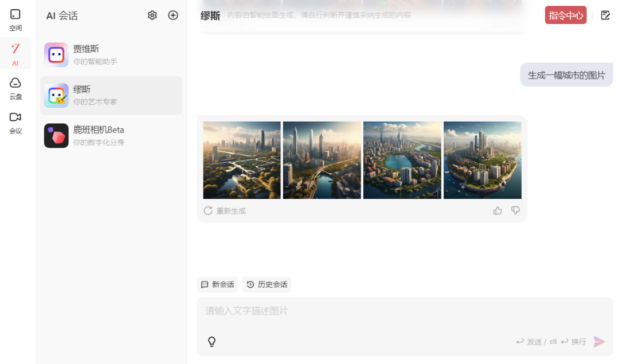Select the 贾维斯 assistant conversation
Image resolution: width=619 pixels, height=364 pixels.
click(111, 55)
